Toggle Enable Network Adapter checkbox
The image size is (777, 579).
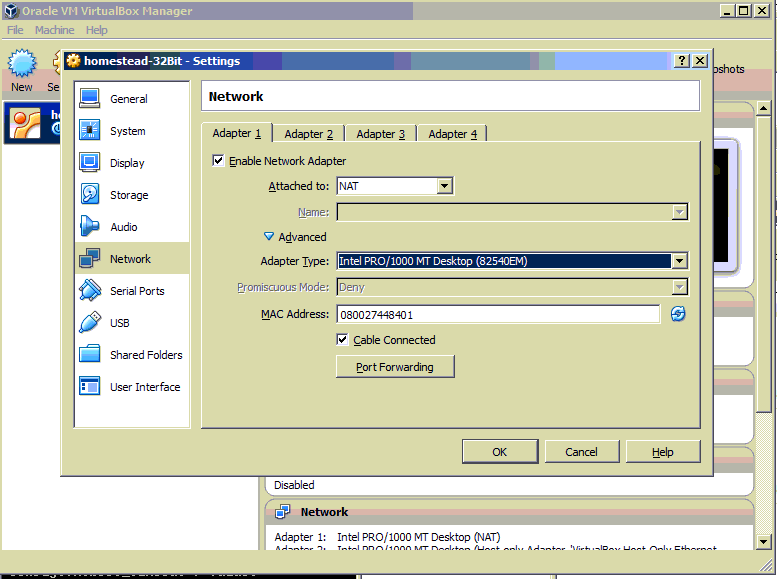(x=218, y=161)
